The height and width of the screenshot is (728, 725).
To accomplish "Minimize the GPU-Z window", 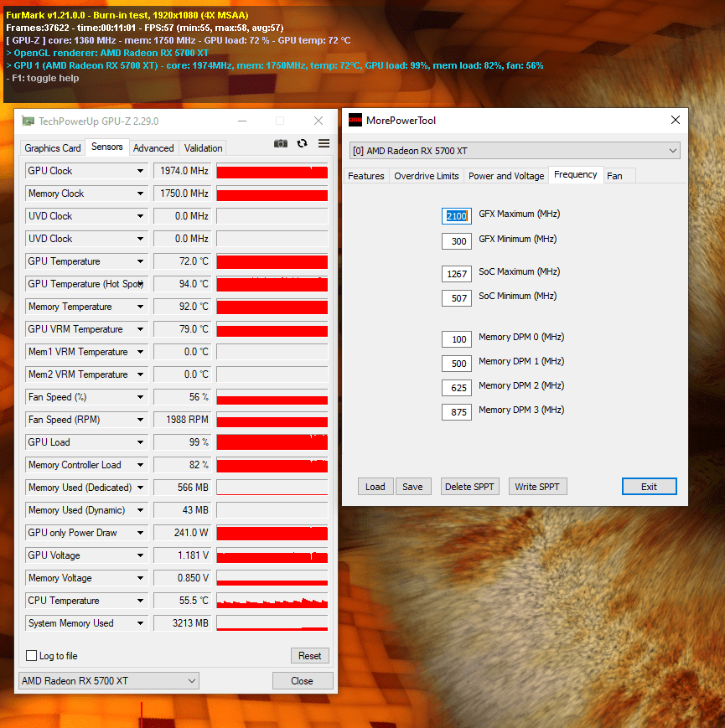I will (x=242, y=121).
